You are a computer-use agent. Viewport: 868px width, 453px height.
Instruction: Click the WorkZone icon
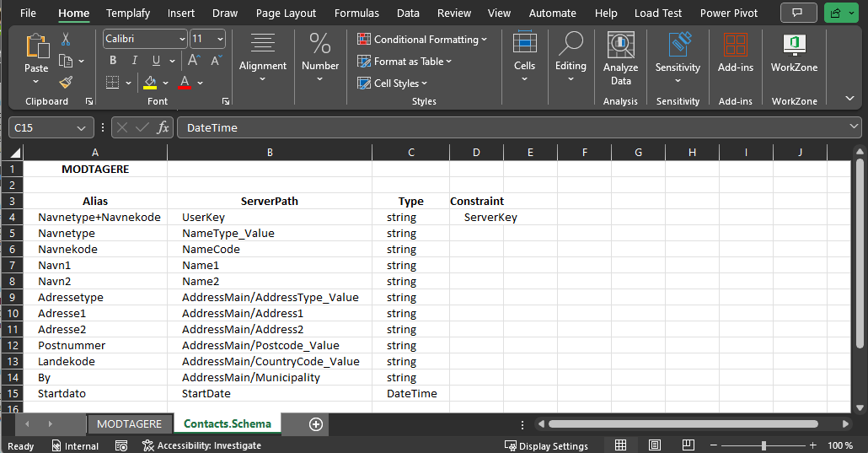pos(794,53)
